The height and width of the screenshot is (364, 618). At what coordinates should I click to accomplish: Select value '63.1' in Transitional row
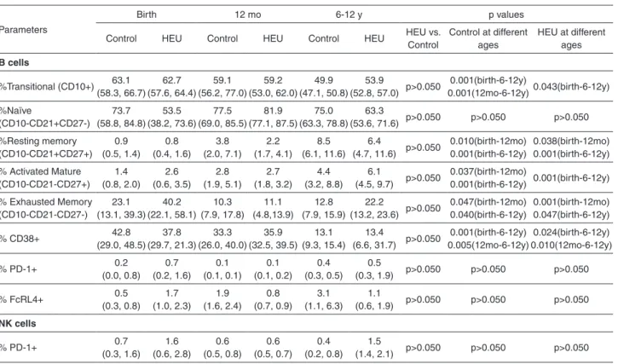tap(121, 80)
